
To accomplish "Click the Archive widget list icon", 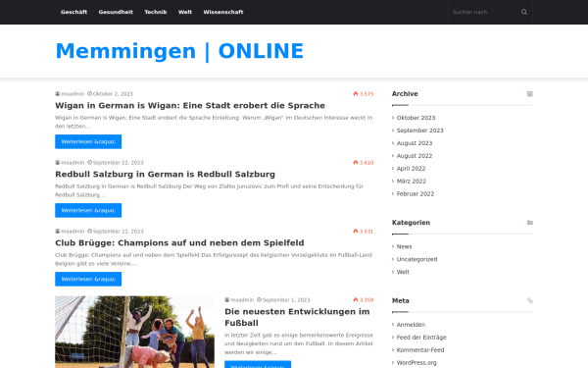I will [x=529, y=94].
